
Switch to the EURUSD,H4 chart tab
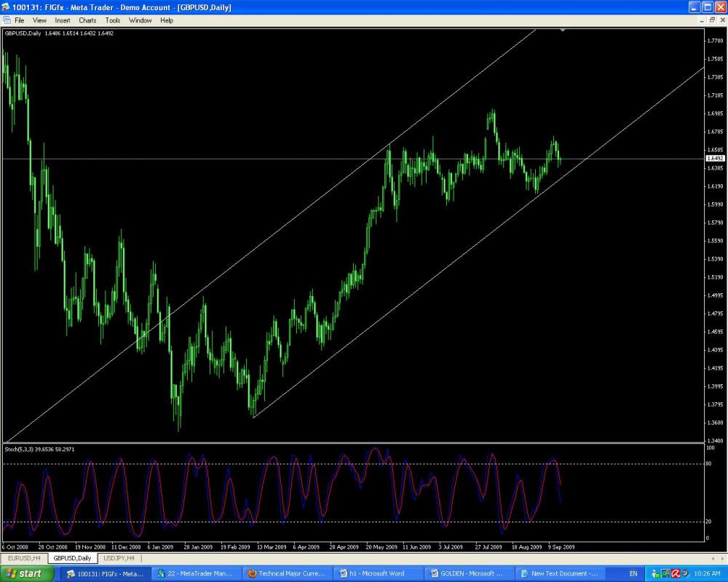pos(24,558)
